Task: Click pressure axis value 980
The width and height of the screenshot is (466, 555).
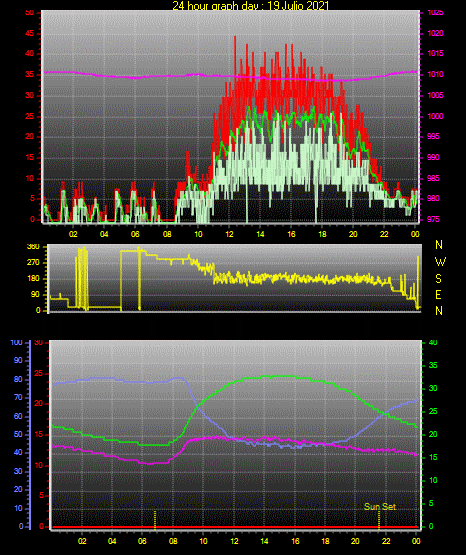Action: coord(433,198)
